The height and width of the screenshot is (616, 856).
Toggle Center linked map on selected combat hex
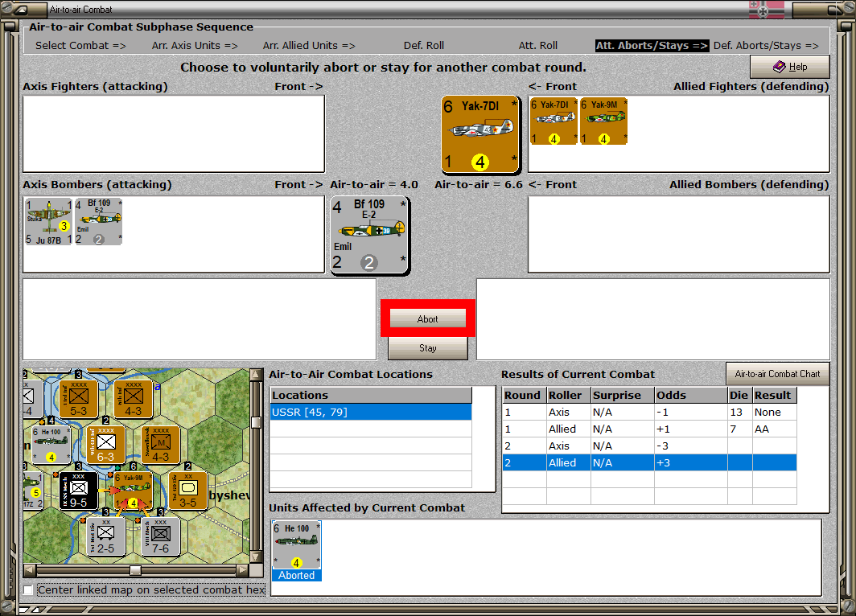[x=28, y=589]
